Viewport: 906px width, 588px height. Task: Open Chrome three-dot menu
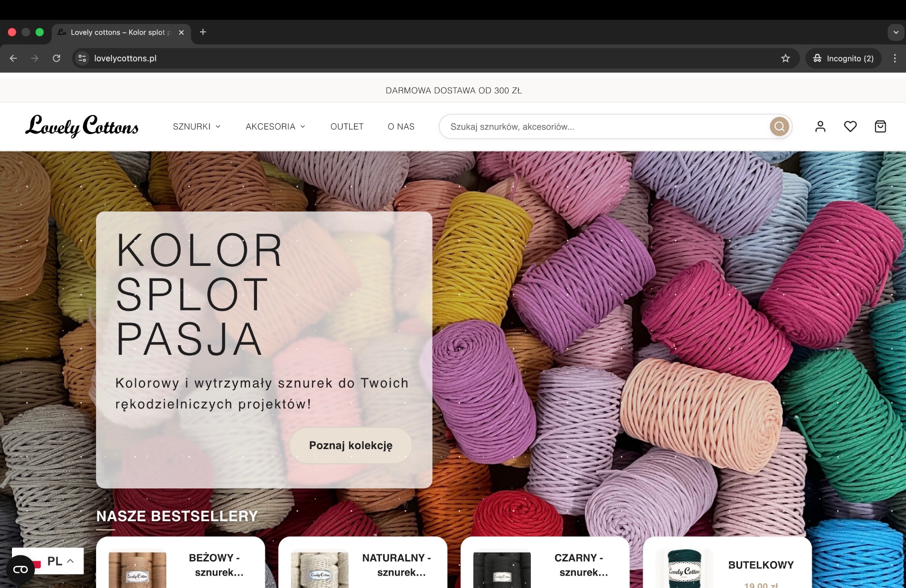pyautogui.click(x=894, y=58)
